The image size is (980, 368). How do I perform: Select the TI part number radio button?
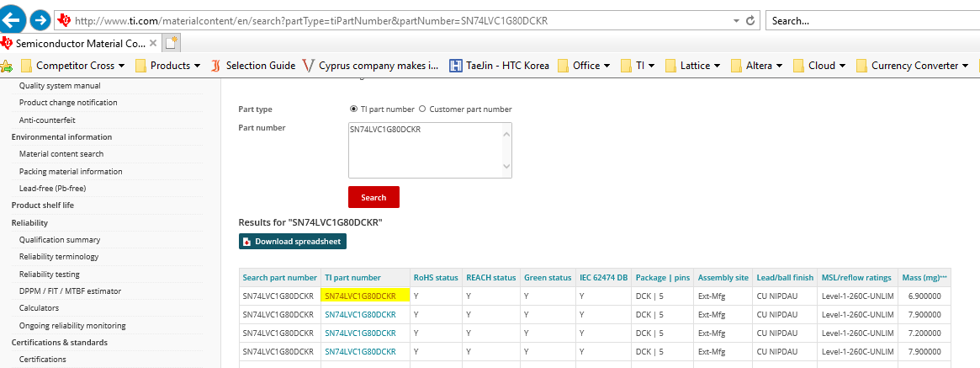pos(354,109)
